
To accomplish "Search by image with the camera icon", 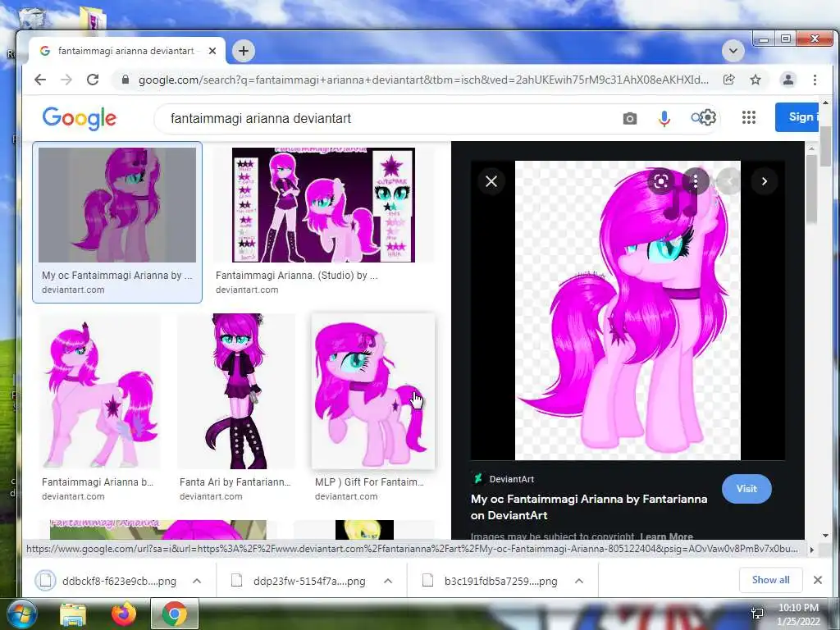I will pos(630,118).
